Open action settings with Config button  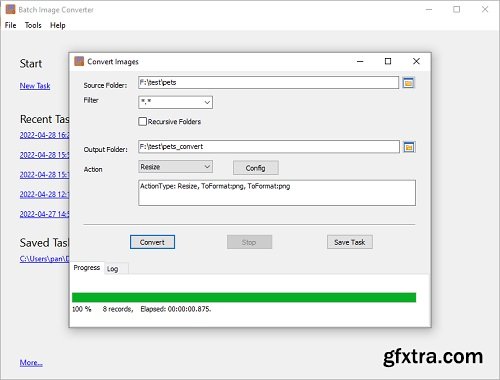tap(256, 168)
